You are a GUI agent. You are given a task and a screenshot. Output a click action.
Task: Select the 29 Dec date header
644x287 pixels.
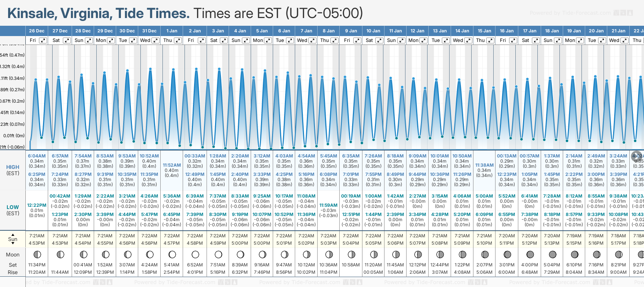tap(105, 31)
